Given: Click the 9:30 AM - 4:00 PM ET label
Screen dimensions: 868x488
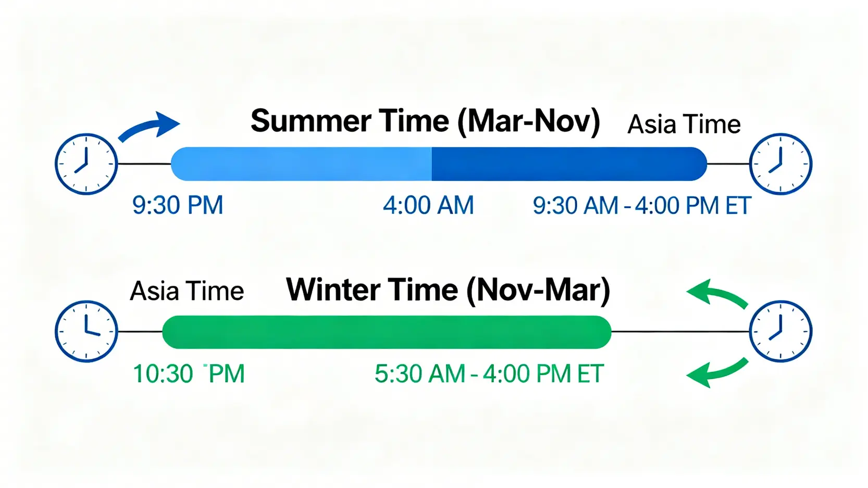Looking at the screenshot, I should point(641,206).
